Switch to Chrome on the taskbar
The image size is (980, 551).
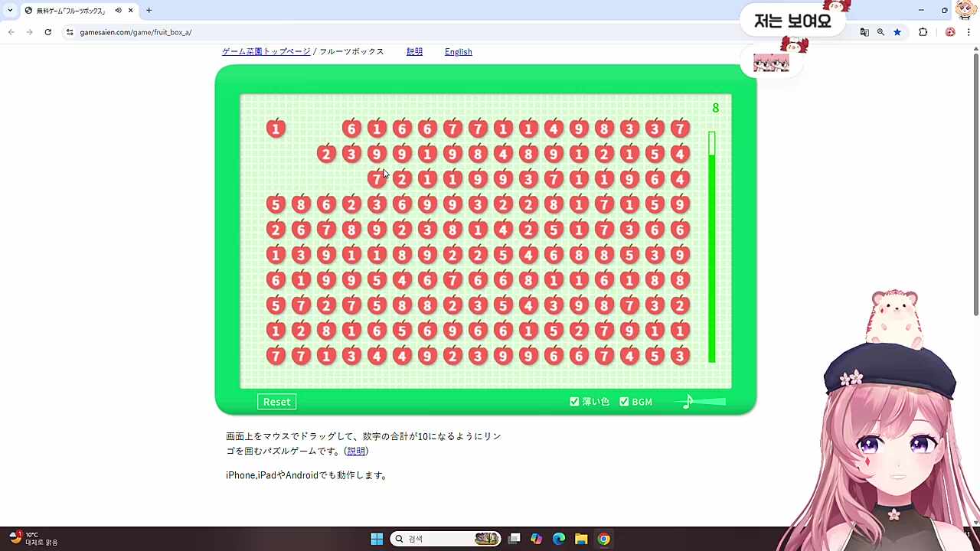pos(603,539)
